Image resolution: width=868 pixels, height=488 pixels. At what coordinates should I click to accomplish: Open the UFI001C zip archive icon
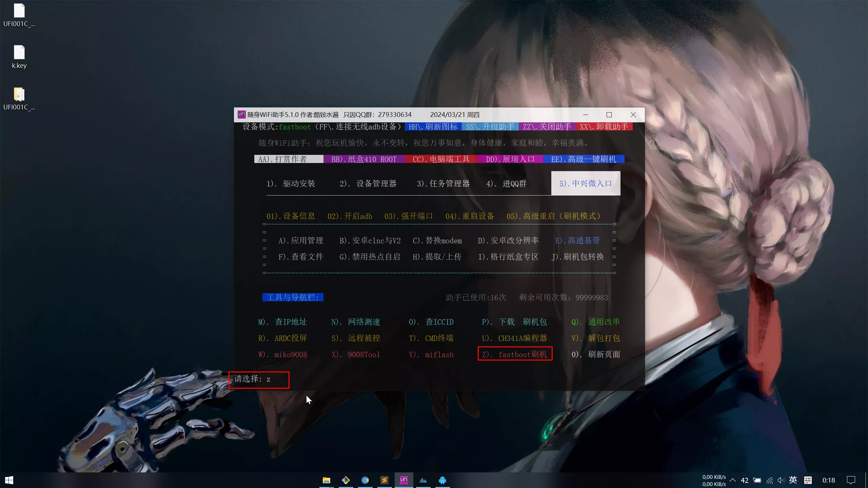19,99
